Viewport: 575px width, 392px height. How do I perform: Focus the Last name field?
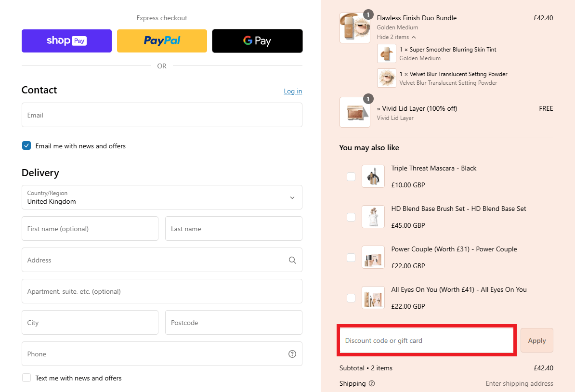point(234,228)
